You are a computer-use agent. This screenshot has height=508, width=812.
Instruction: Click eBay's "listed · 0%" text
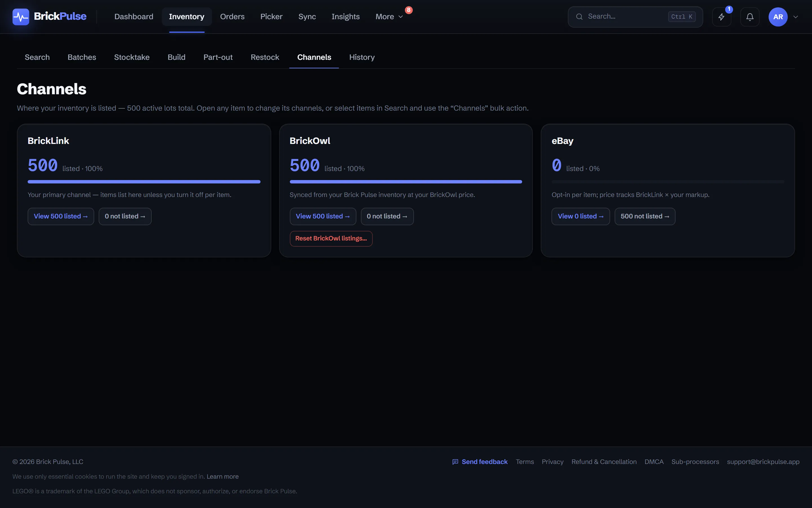(583, 169)
